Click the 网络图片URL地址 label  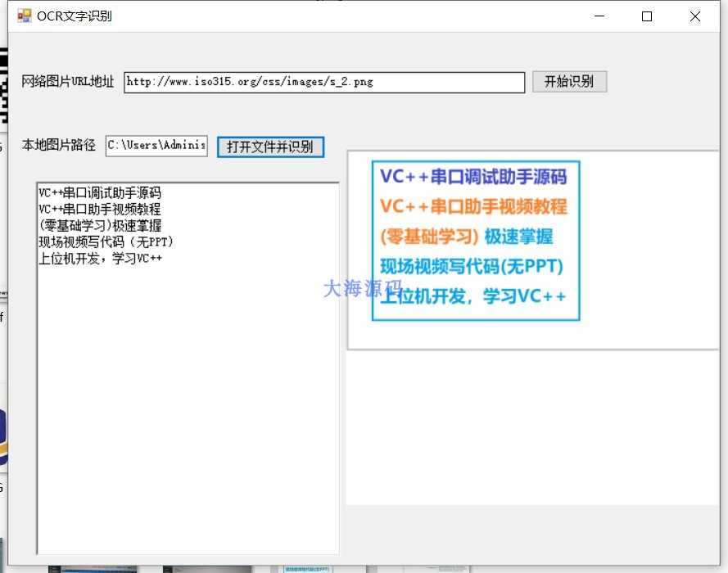pos(68,82)
